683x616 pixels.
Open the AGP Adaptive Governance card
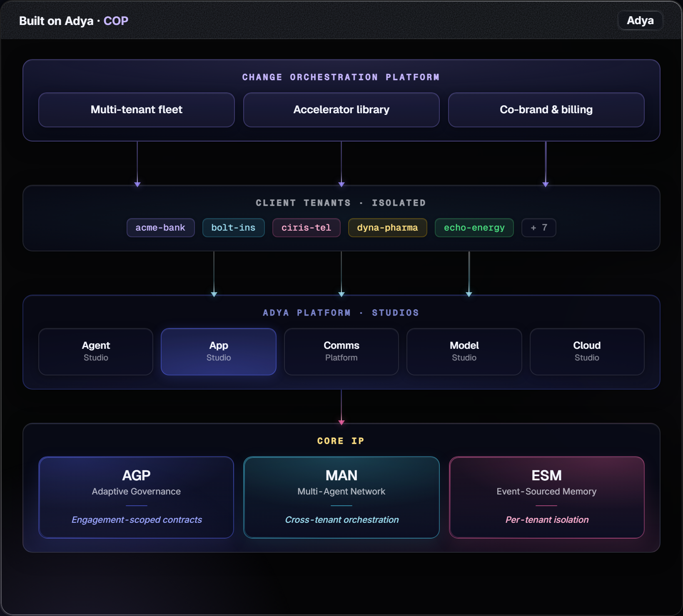tap(136, 497)
